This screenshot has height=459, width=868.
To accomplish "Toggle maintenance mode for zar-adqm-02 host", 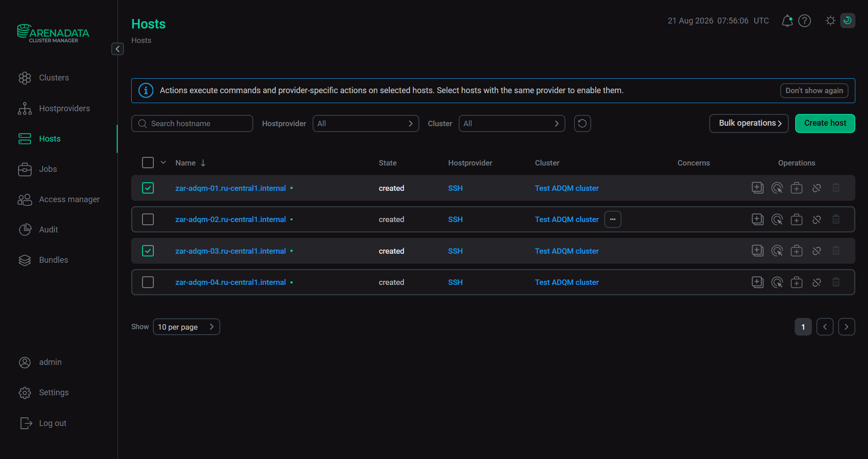I will (797, 219).
